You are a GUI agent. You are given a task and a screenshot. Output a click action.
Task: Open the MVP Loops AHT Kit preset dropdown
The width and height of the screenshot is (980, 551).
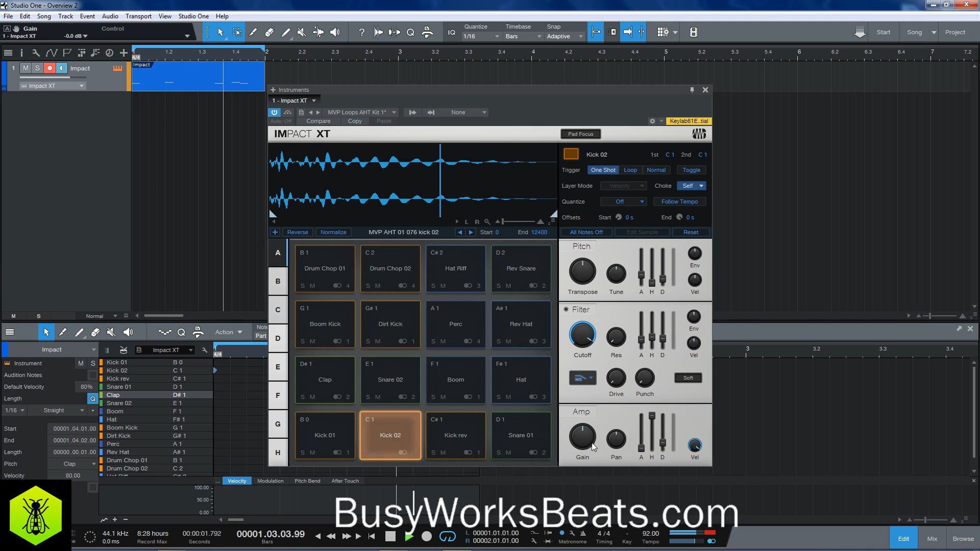(x=361, y=112)
